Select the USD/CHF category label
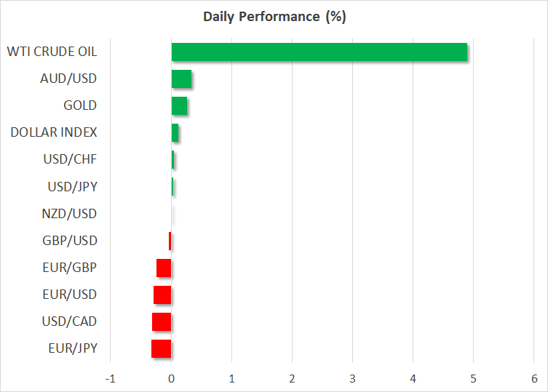Image resolution: width=548 pixels, height=392 pixels. (x=72, y=159)
